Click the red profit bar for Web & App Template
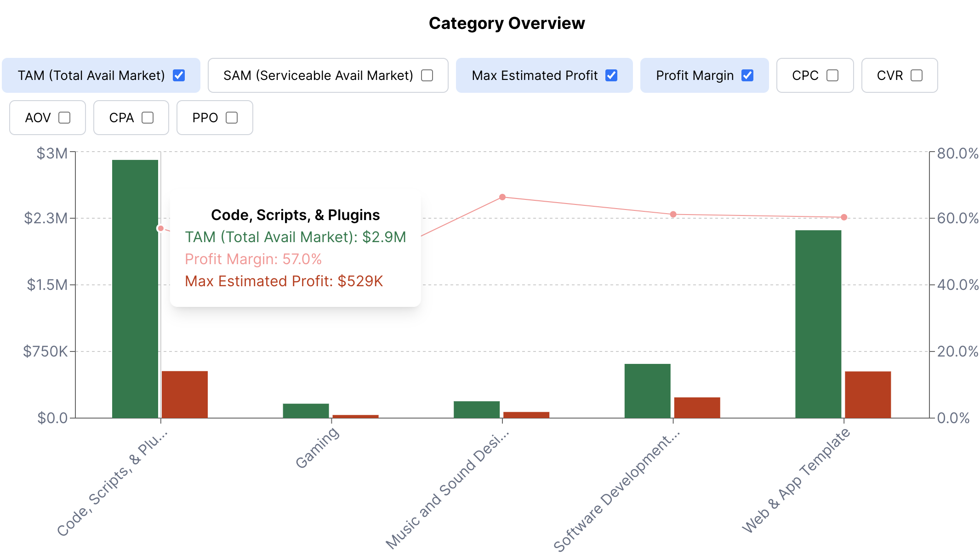 (x=868, y=394)
